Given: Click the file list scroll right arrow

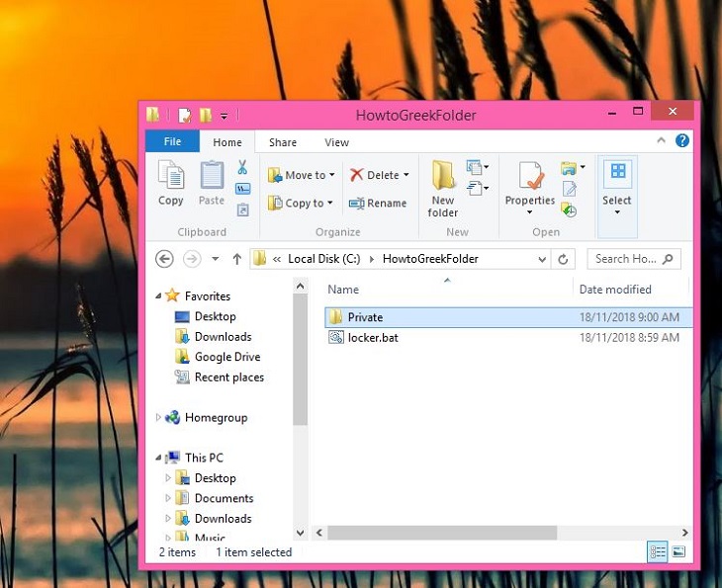Looking at the screenshot, I should [684, 533].
